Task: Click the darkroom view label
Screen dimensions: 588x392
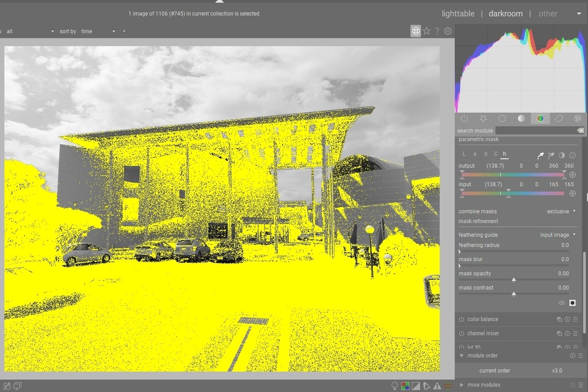Action: (x=506, y=14)
